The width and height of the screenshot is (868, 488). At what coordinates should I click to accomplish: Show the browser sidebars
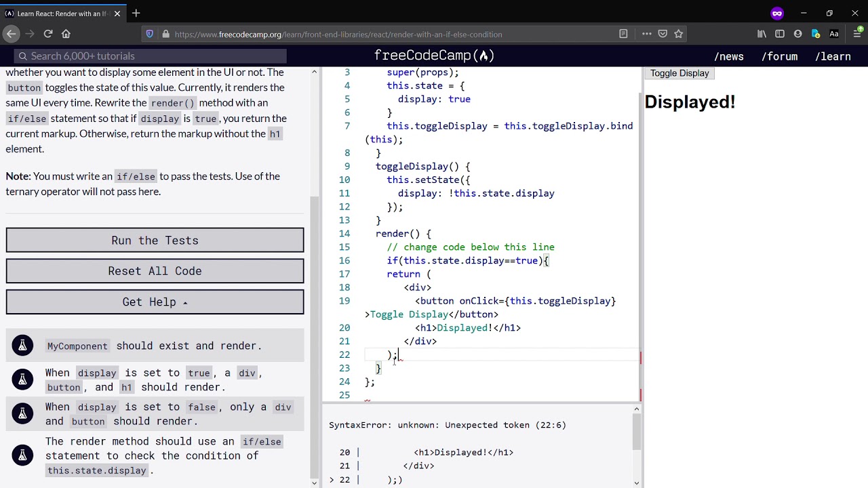coord(780,34)
